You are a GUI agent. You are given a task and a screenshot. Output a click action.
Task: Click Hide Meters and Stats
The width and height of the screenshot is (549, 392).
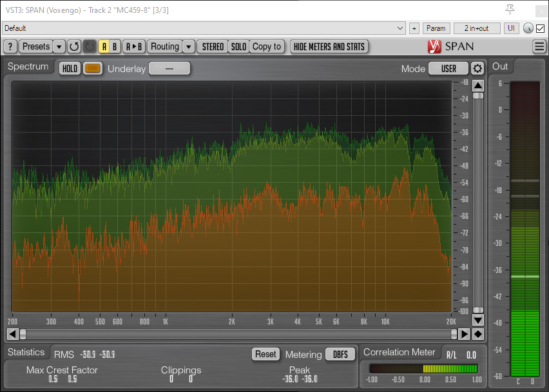[329, 46]
